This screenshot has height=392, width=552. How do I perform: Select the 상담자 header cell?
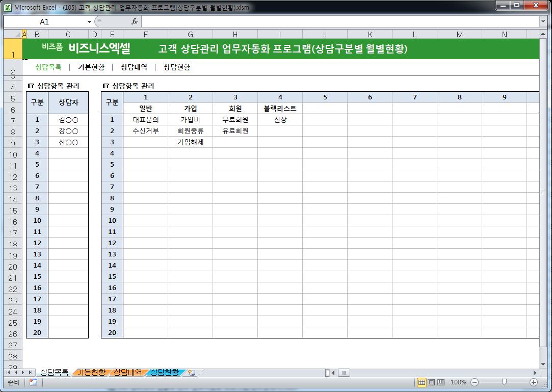68,102
